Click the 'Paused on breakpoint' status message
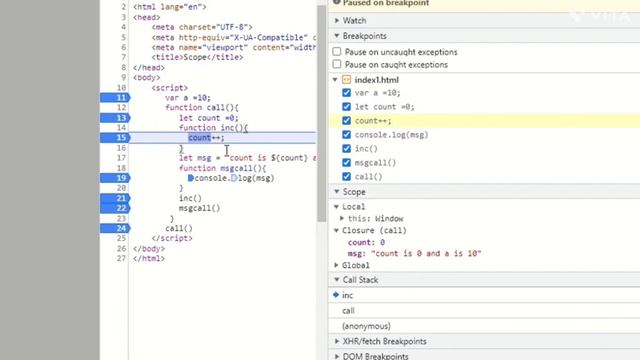Screen dimensions: 640x360 coord(386,3)
